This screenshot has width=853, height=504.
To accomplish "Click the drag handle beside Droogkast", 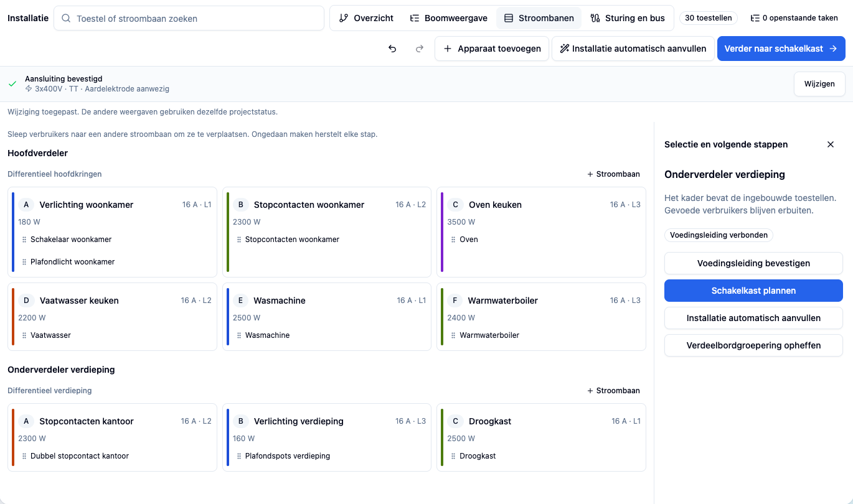I will coord(453,456).
